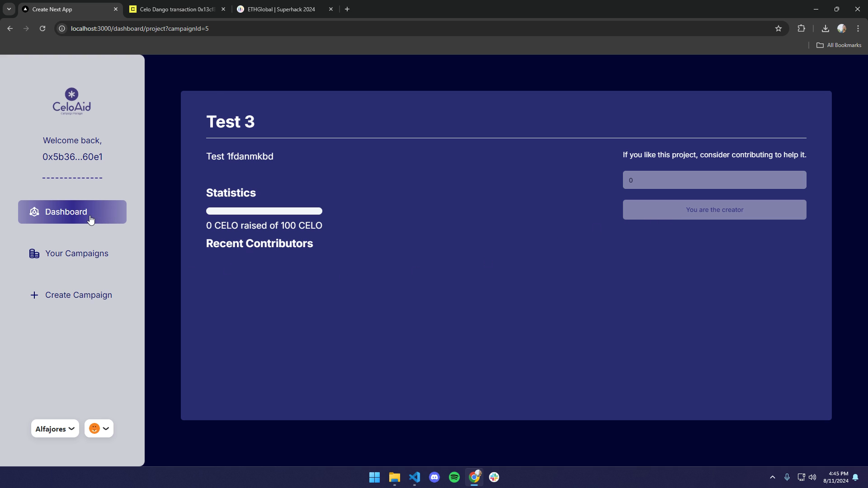Go forward in browser history
The height and width of the screenshot is (488, 868).
[26, 28]
